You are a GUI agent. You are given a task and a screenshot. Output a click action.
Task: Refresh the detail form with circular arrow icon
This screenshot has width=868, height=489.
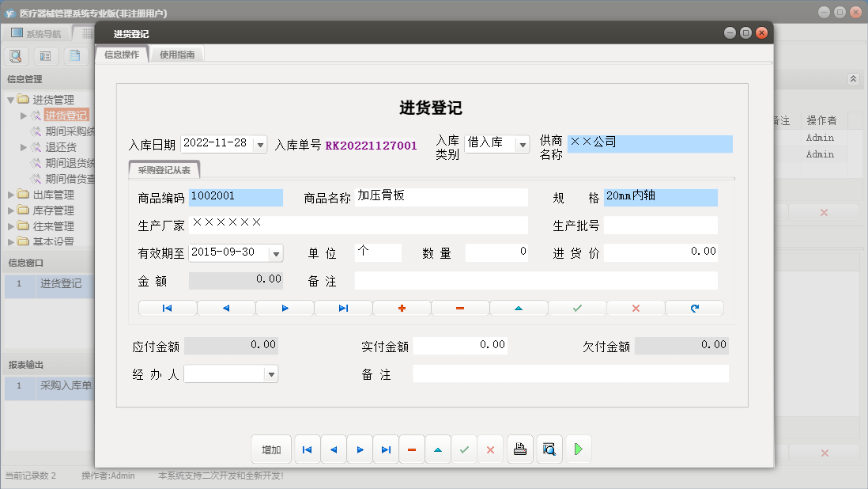(694, 308)
